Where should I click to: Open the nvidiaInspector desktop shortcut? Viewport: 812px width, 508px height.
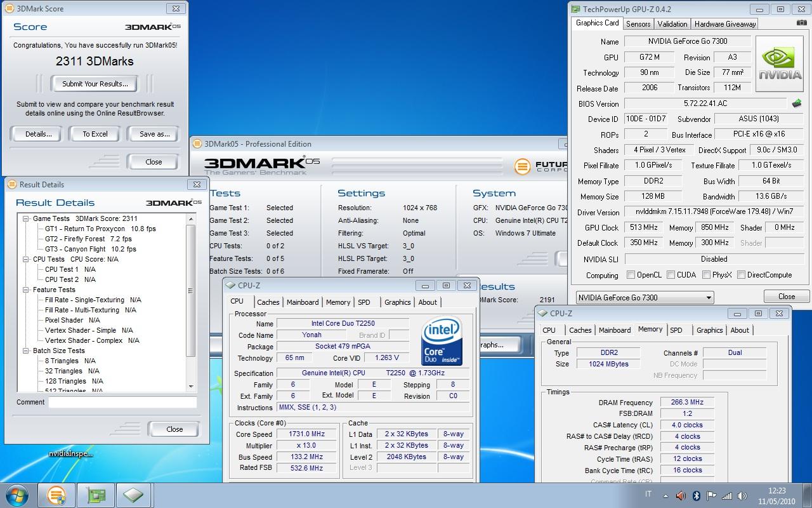[71, 453]
